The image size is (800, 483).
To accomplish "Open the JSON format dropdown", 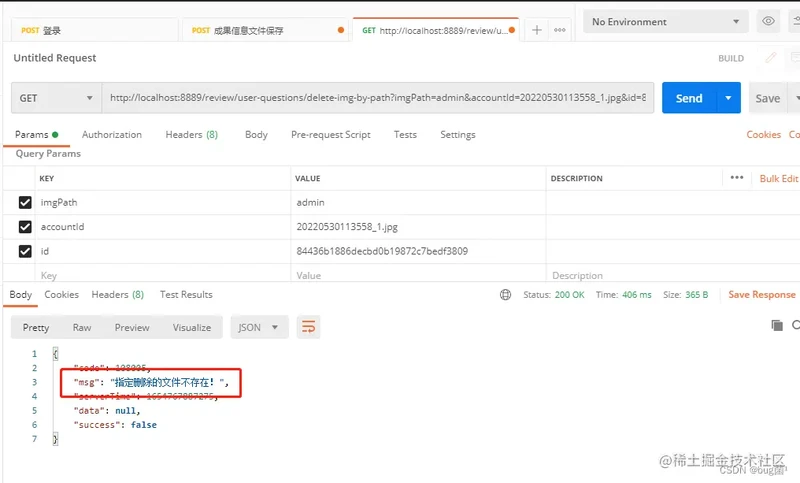I will tap(259, 327).
